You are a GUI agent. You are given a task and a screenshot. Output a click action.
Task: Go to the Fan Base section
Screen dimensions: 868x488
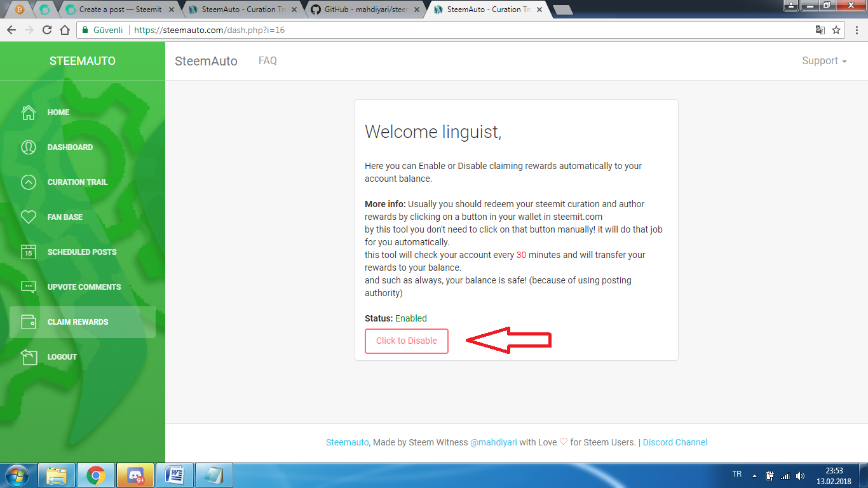click(83, 217)
